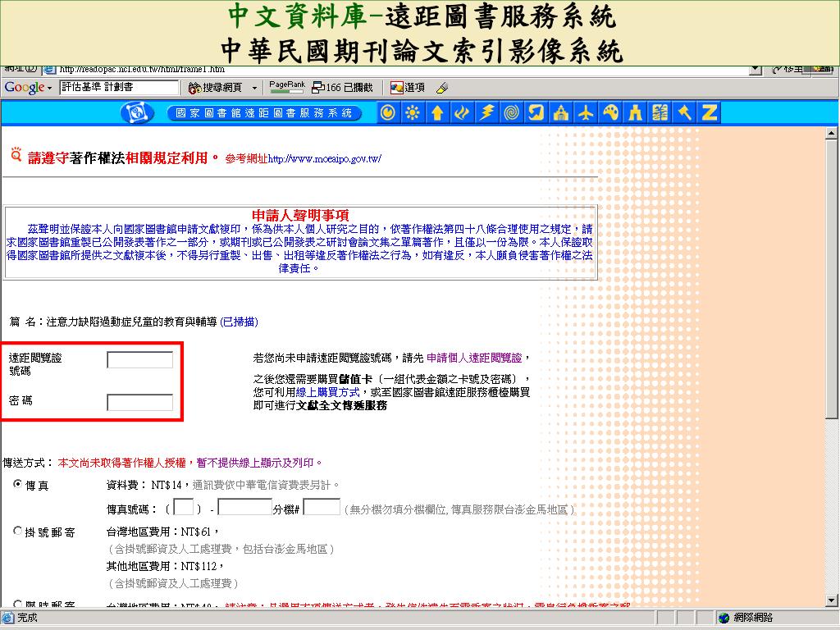Click the tower gate icon in yellow toolbar

(x=636, y=112)
